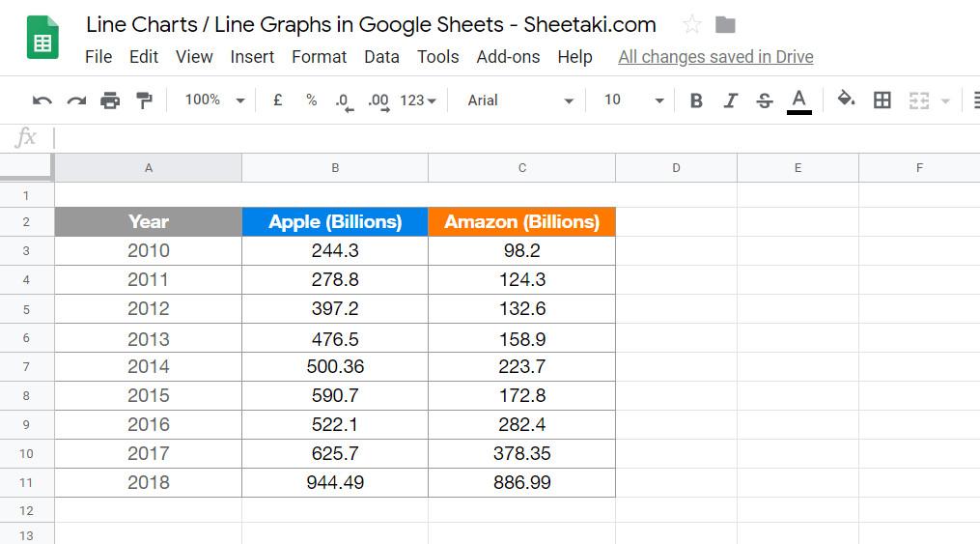Click the merge cells icon
This screenshot has height=544, width=980.
pyautogui.click(x=919, y=100)
